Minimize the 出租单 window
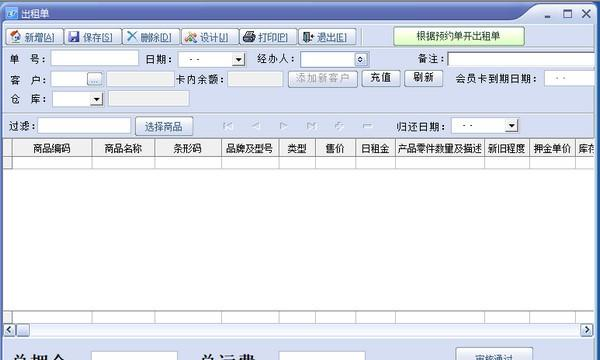 548,15
